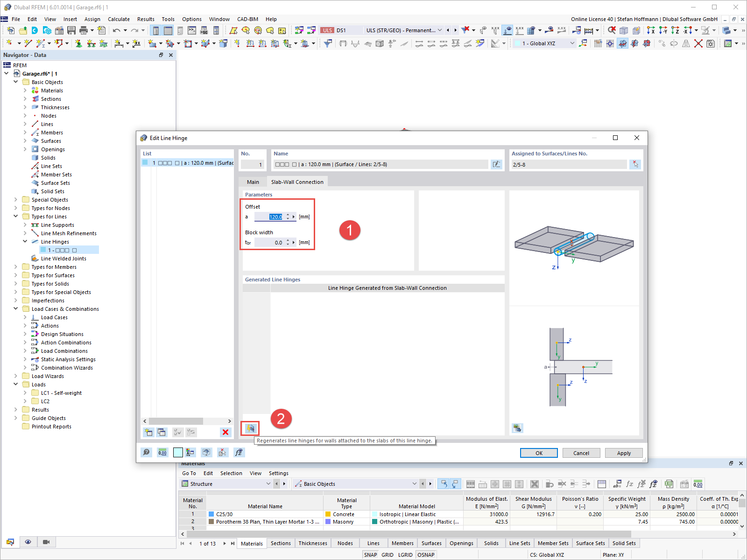The height and width of the screenshot is (560, 747).
Task: Click the Undo arrow in the main toolbar
Action: tap(116, 30)
